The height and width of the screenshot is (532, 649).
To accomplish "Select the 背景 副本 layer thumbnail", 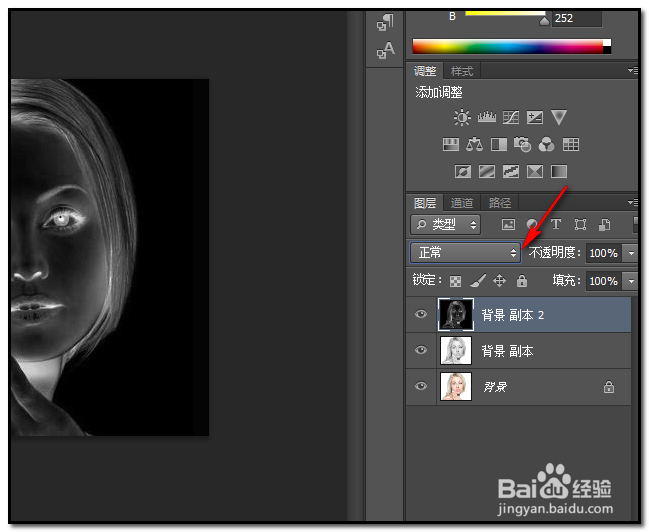I will click(455, 350).
